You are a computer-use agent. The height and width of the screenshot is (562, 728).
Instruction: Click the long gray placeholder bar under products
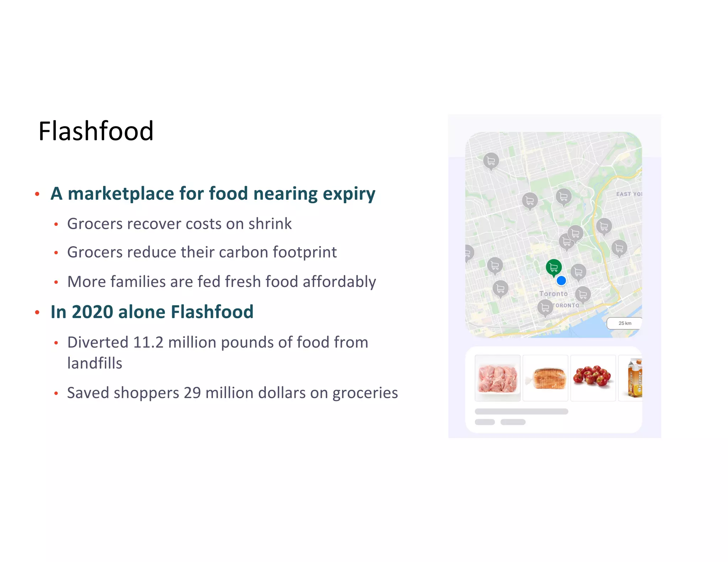point(521,411)
